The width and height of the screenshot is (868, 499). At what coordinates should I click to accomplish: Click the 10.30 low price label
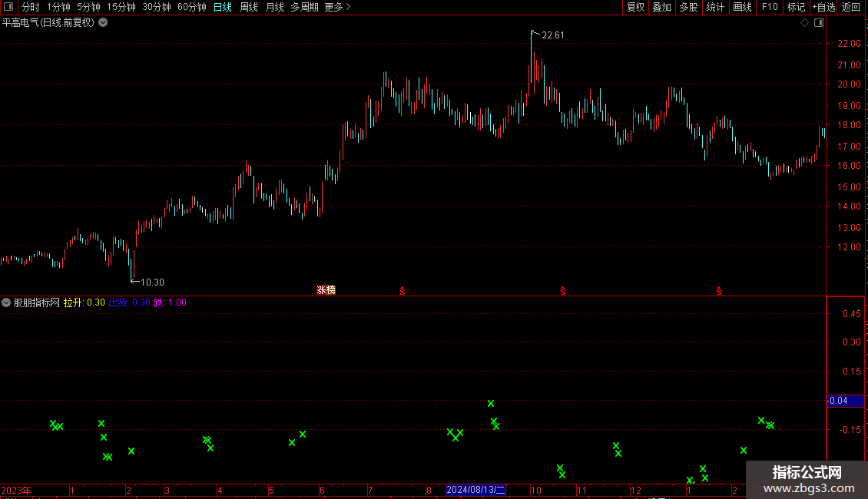point(152,283)
